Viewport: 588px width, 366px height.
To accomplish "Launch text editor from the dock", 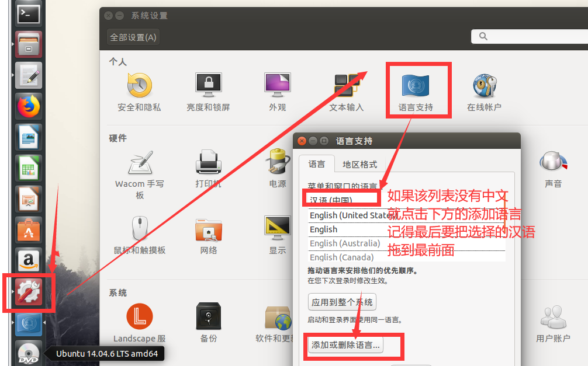I will 29,75.
